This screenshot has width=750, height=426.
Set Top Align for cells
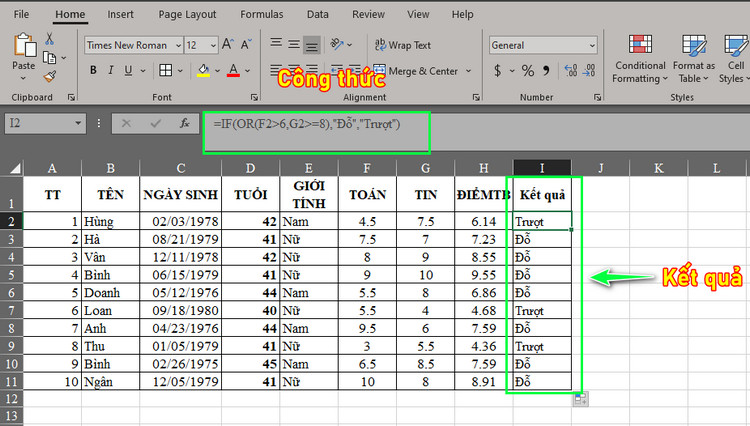click(x=276, y=44)
